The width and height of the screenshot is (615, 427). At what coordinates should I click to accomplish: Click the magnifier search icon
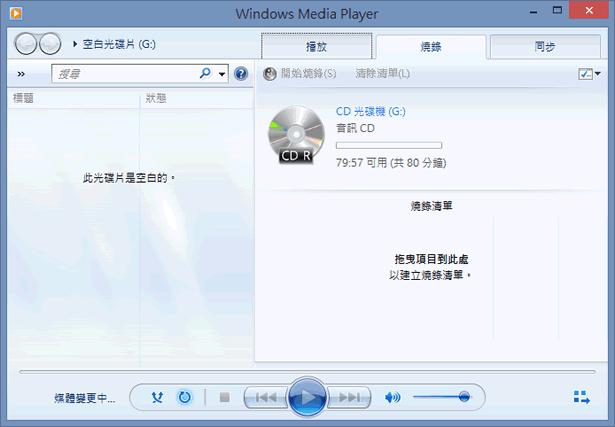tap(205, 73)
